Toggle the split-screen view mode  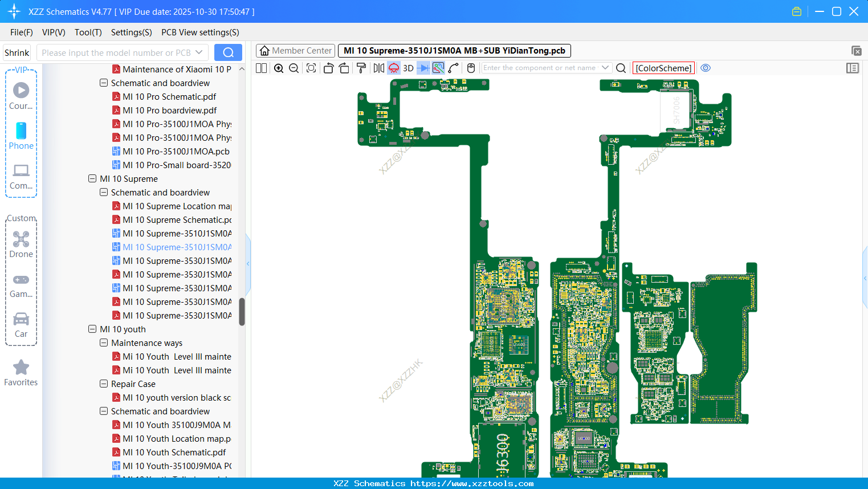coord(261,68)
